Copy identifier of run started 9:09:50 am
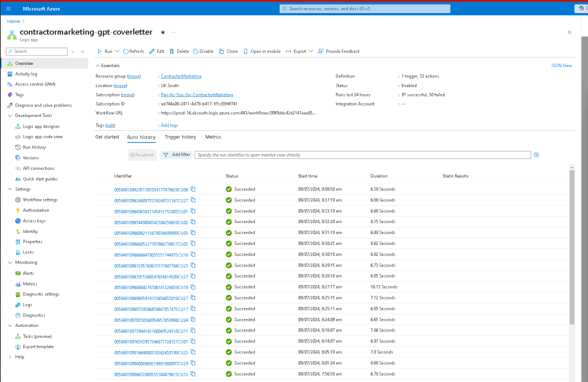Screen dimensions: 588x382 [193, 189]
